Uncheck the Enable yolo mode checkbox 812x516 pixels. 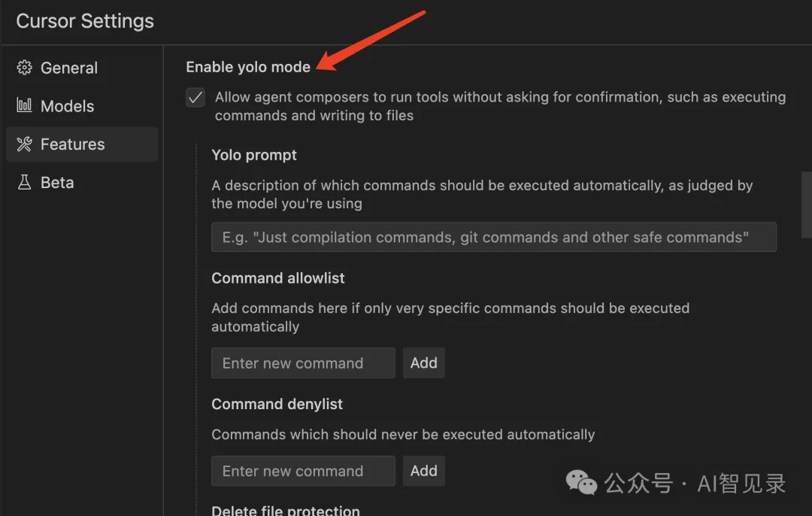click(195, 97)
